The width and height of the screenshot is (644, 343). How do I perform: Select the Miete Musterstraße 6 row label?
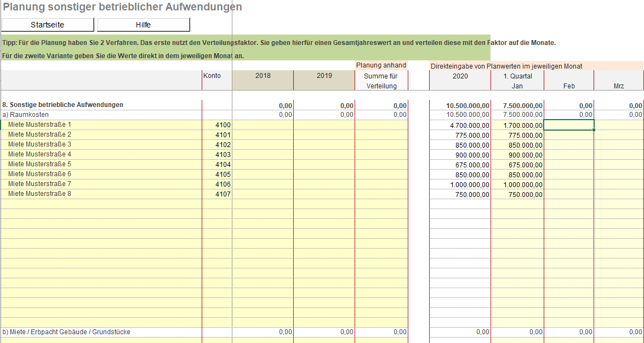[39, 174]
